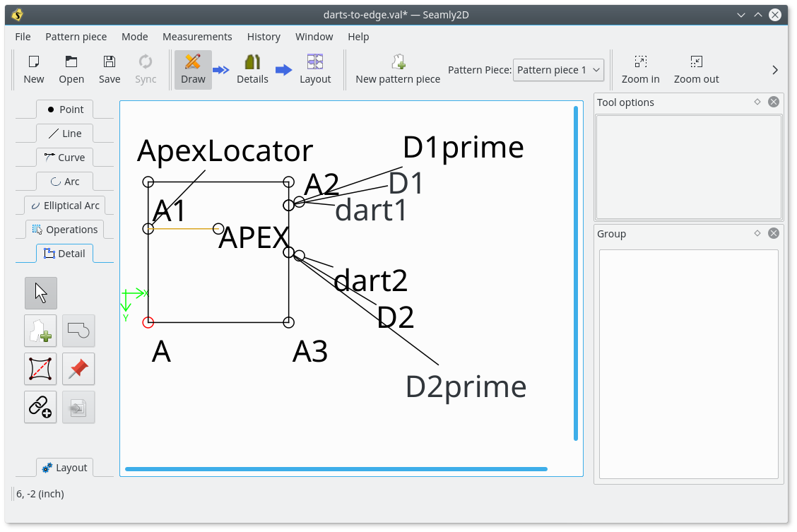Screen dimensions: 797x532
Task: Click the add new pattern piece tool
Action: [41, 331]
